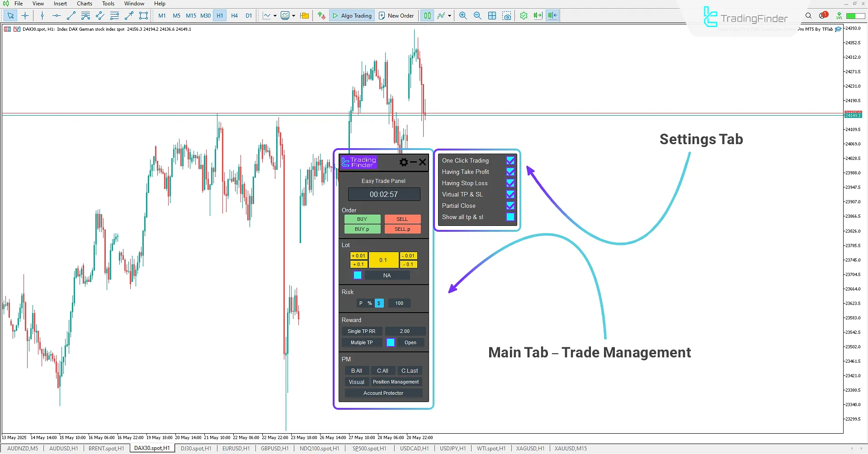Tile the chart windows
The width and height of the screenshot is (868, 454).
point(492,15)
